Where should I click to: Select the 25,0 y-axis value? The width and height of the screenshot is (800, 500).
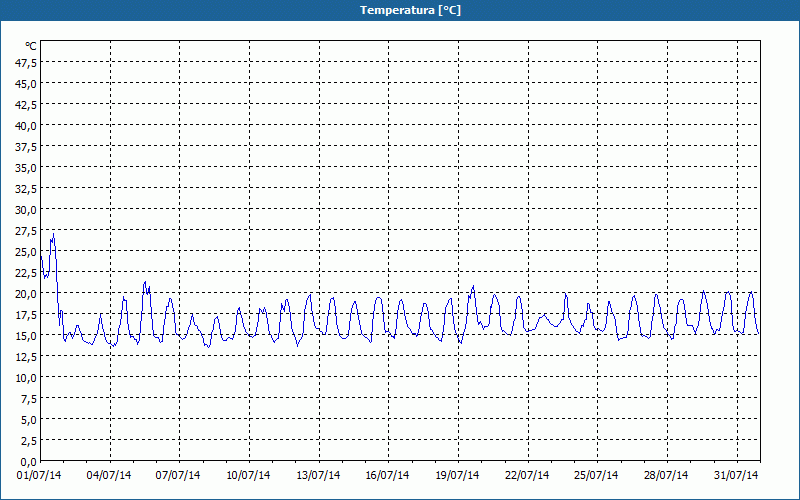(26, 252)
